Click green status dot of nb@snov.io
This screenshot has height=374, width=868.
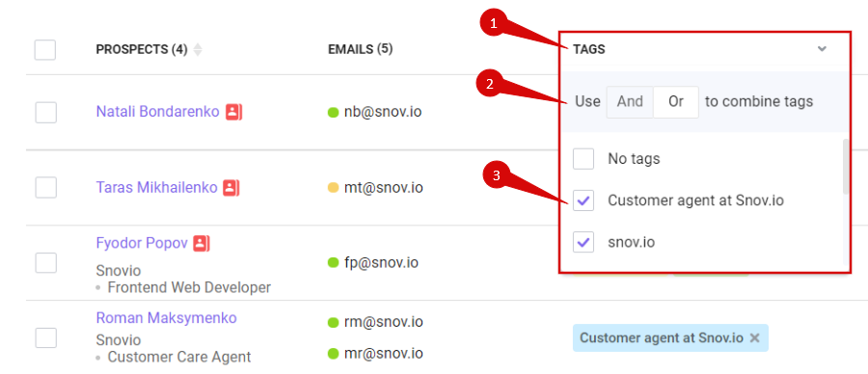click(x=334, y=113)
